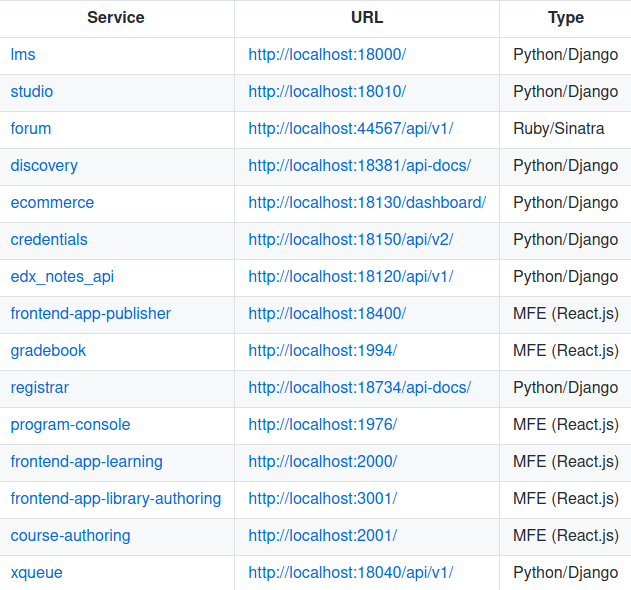Viewport: 631px width, 590px height.
Task: Visit the localhost:2001 course-authoring URL
Action: coord(323,536)
